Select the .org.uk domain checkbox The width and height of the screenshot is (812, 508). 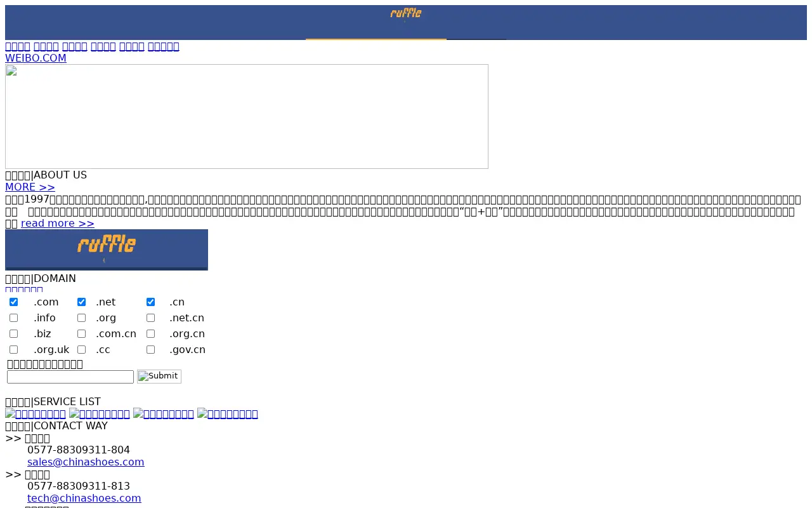pyautogui.click(x=13, y=350)
